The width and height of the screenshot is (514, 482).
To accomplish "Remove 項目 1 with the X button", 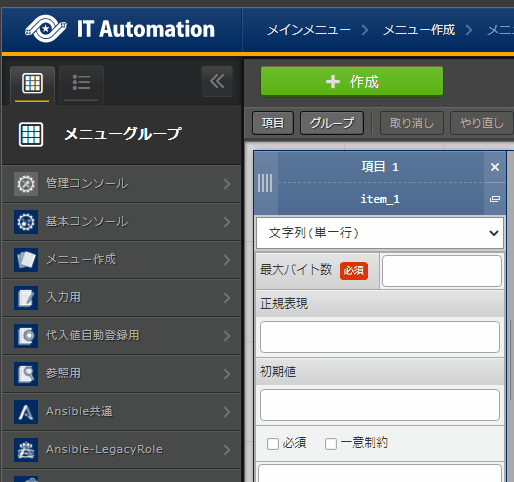I will point(495,167).
